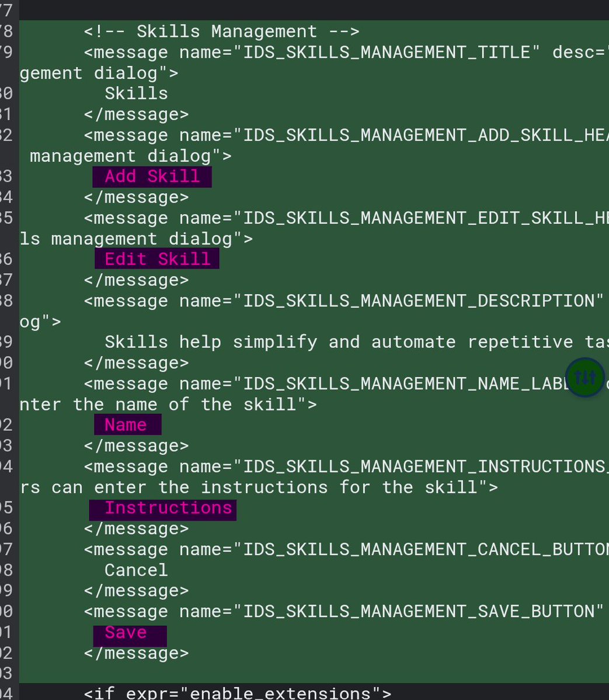Click the closing message tag after Save

(137, 653)
